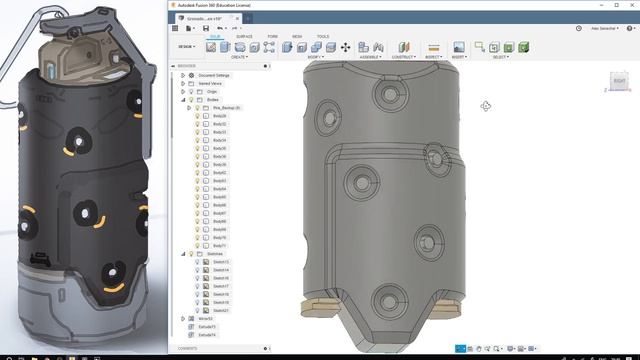The image size is (640, 360).
Task: Select the Fillet tool in Modify
Action: coord(302,47)
